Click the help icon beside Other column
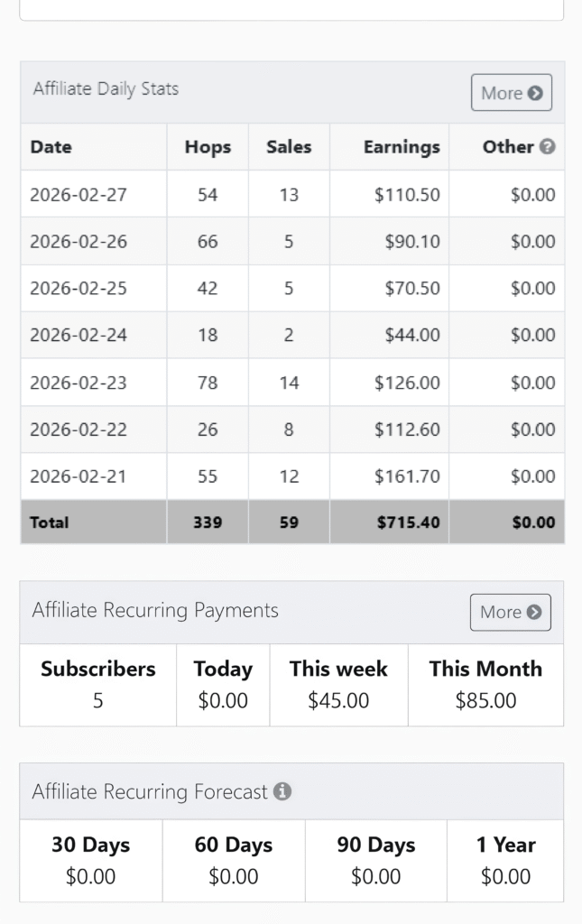Viewport: 582px width, 924px height. [x=547, y=146]
